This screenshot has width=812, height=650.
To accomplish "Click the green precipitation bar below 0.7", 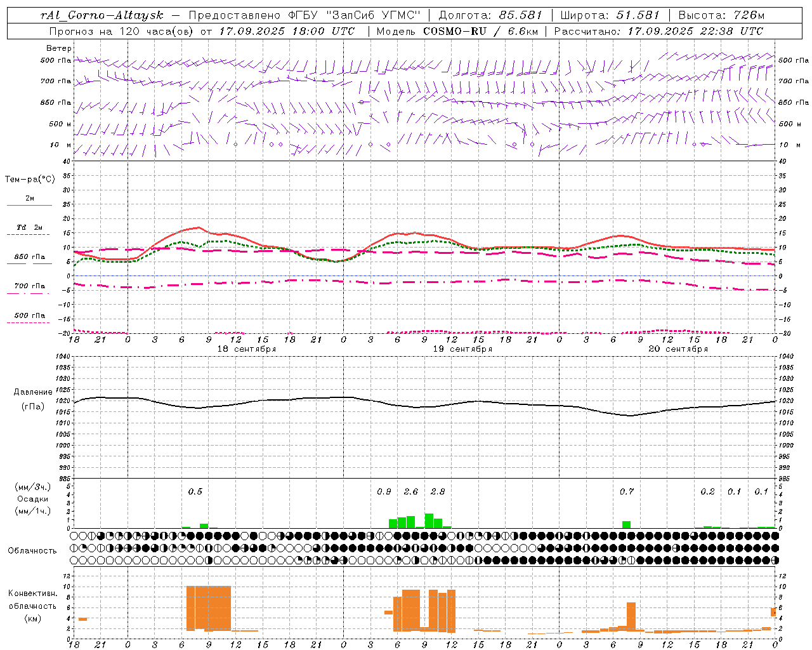I will pyautogui.click(x=627, y=524).
